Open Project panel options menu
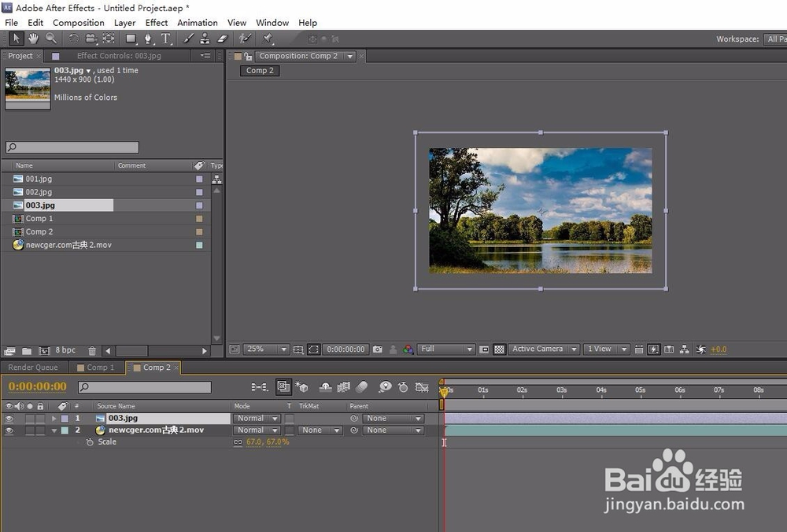Screen dimensions: 787x532 [x=205, y=56]
